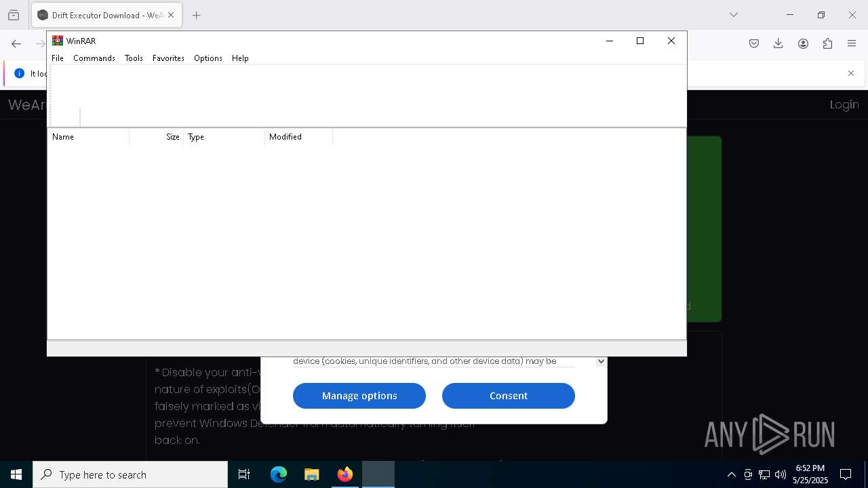Viewport: 868px width, 488px height.
Task: Sort the file list by Modified column
Action: click(x=299, y=137)
